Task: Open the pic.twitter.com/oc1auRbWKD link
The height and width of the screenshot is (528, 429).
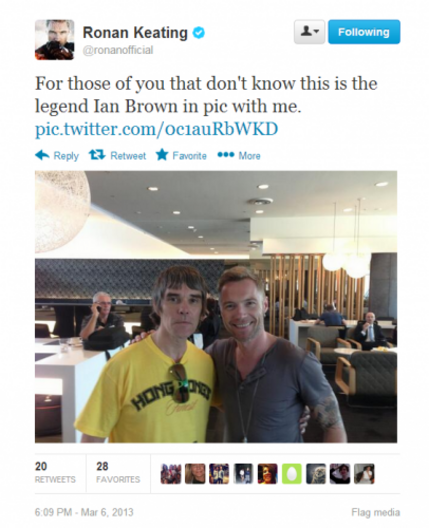Action: 157,129
